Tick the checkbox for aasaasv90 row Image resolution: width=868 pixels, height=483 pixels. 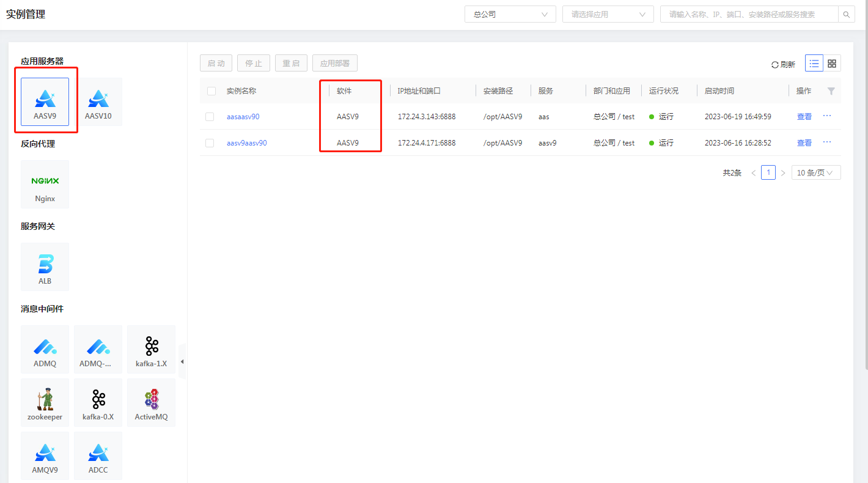coord(210,117)
